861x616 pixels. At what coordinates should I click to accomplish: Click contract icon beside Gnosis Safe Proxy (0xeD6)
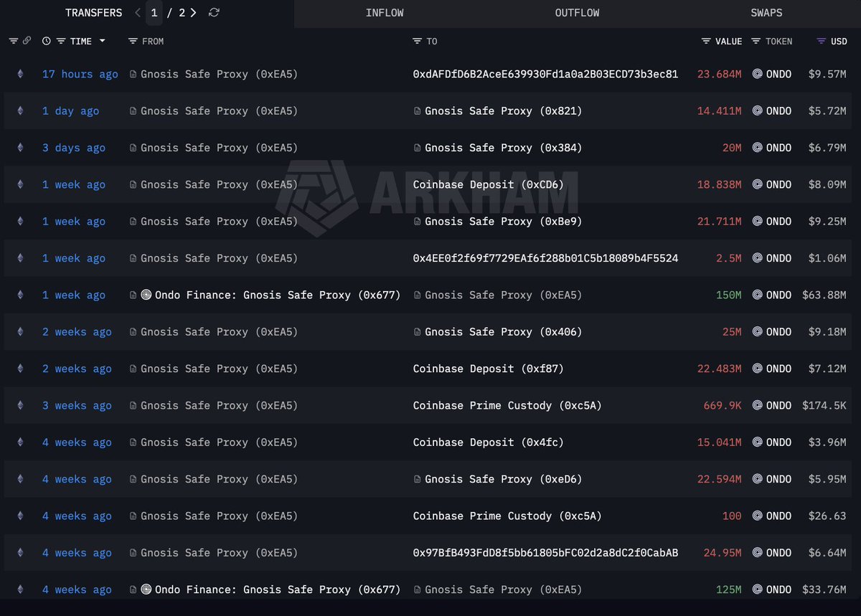click(x=418, y=479)
